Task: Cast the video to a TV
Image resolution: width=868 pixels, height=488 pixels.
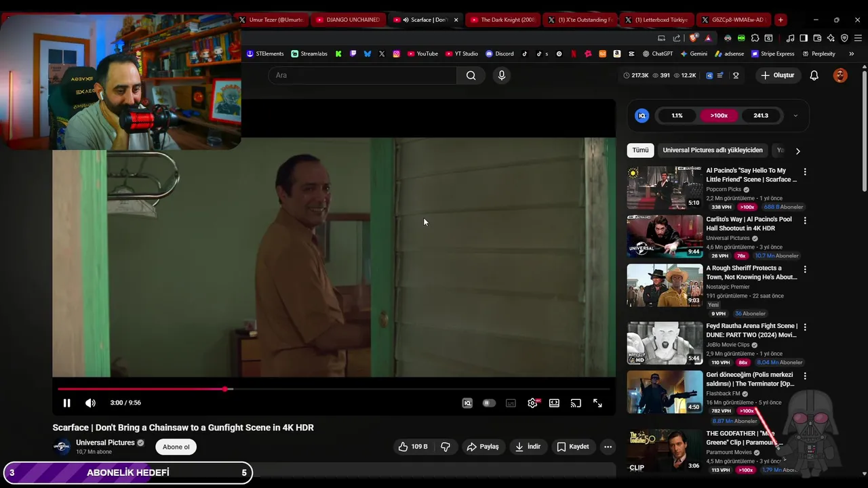Action: coord(576,403)
